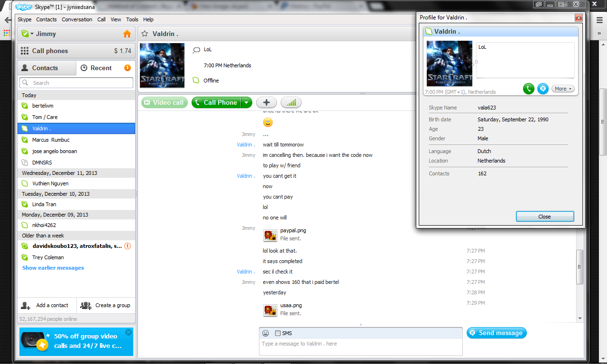Select the Valdrin . row in the recent list

(x=76, y=128)
